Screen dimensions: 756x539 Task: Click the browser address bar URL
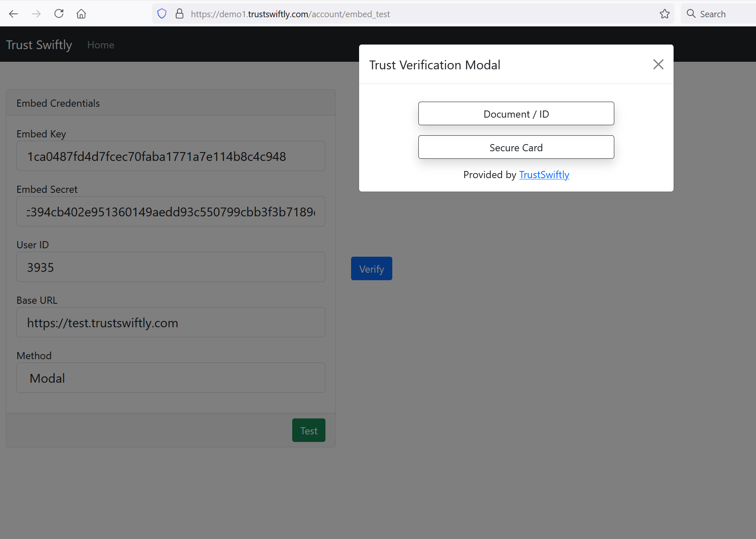(x=290, y=14)
